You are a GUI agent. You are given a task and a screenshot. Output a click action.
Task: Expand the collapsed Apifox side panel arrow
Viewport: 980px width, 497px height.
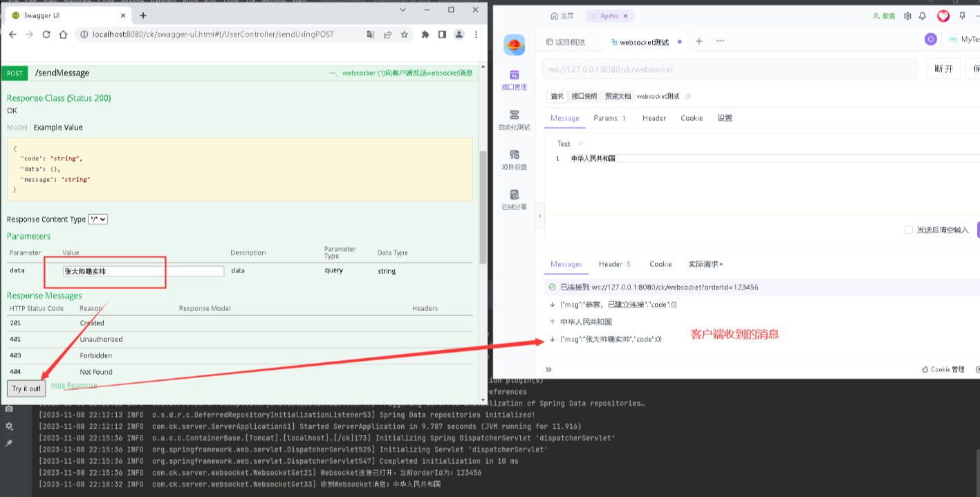pyautogui.click(x=540, y=216)
